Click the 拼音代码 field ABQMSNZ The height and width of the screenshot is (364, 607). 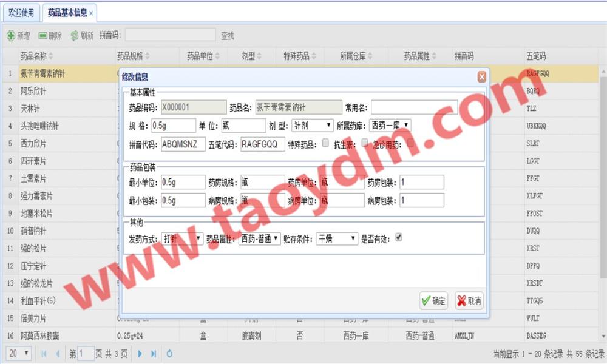[x=183, y=144]
